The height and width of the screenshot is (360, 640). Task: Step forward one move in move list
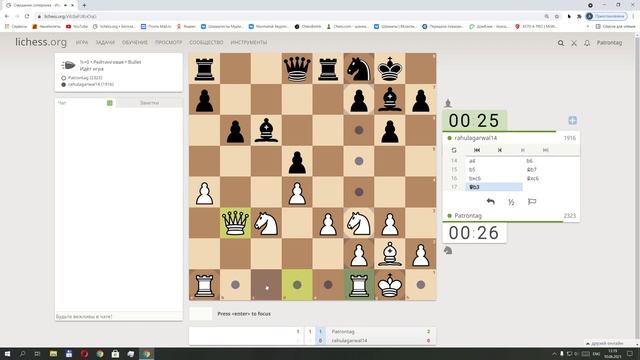coord(522,150)
